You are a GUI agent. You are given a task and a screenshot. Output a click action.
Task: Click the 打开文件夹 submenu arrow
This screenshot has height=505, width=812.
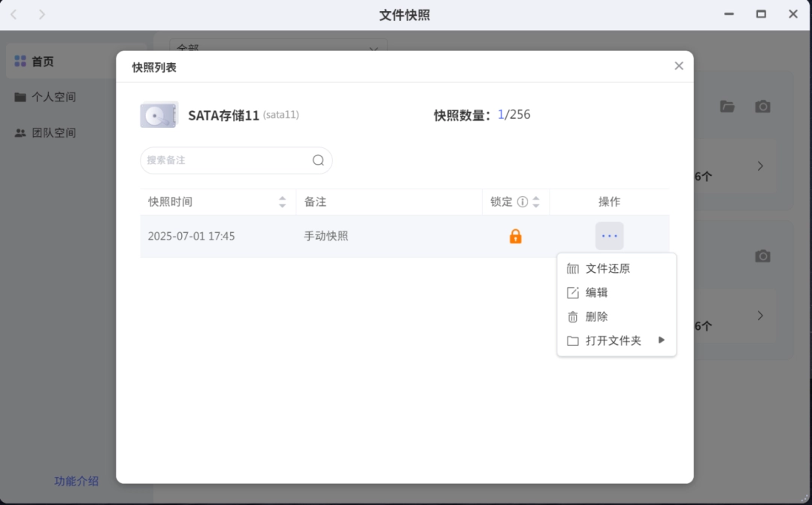coord(662,340)
